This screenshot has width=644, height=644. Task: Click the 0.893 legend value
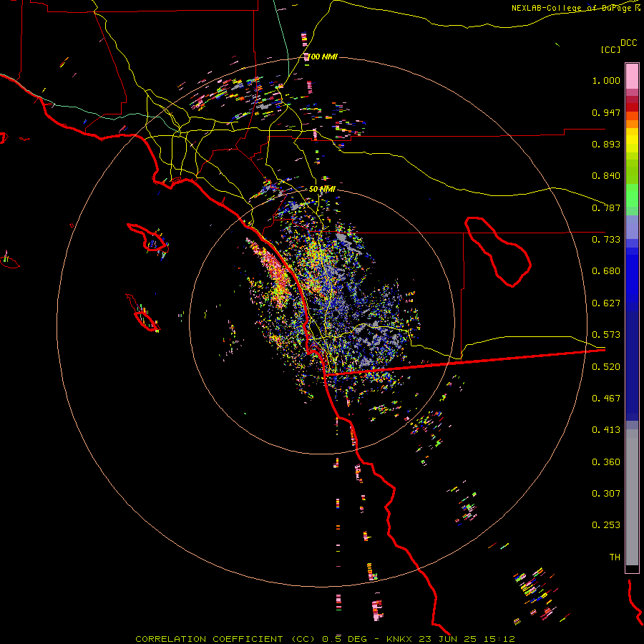[x=606, y=144]
